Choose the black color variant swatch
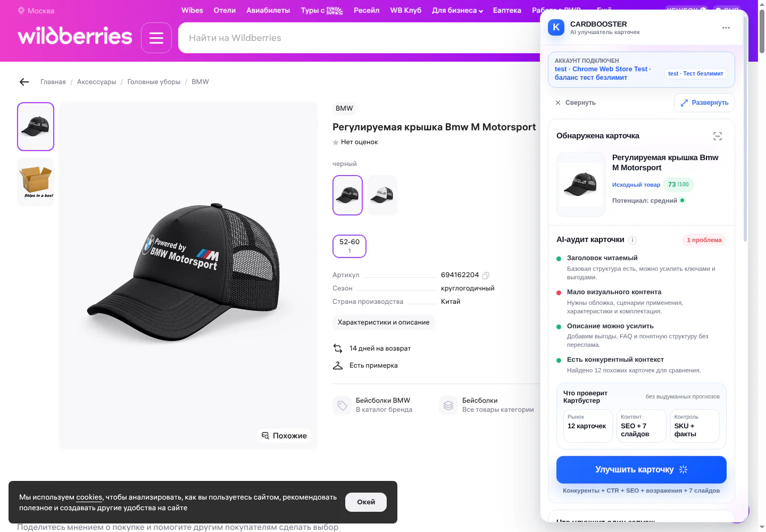This screenshot has width=766, height=532. coord(347,195)
